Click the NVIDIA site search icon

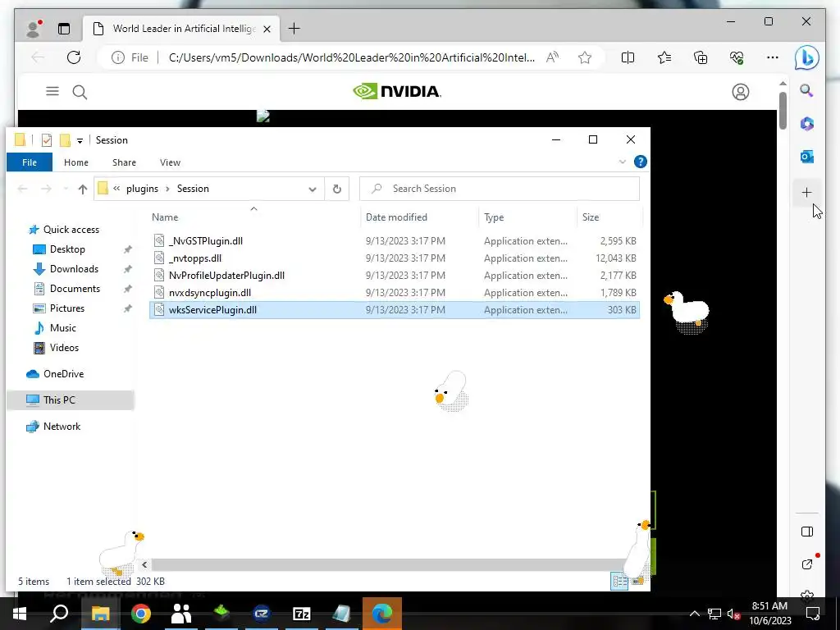point(80,92)
